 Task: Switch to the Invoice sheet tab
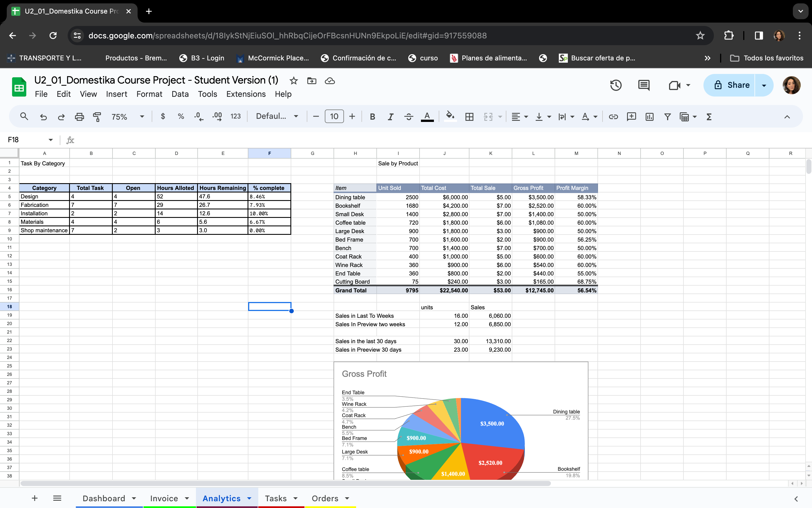pyautogui.click(x=164, y=498)
